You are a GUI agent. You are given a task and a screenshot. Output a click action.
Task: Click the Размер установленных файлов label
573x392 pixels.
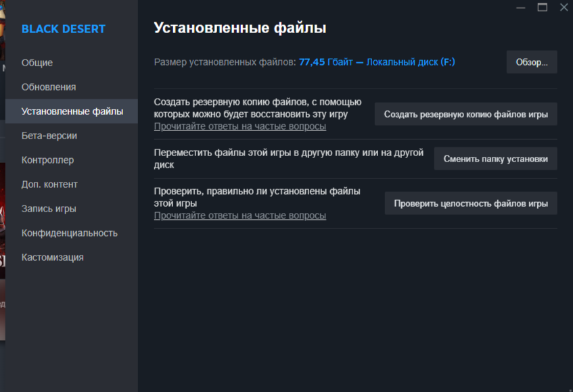(225, 62)
